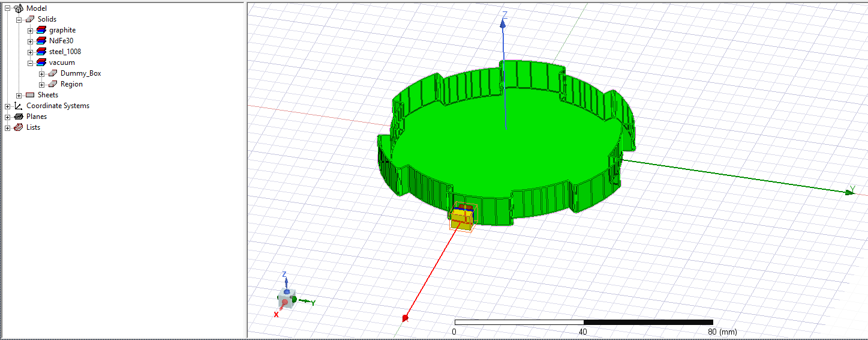868x340 pixels.
Task: Select the Solids tree label
Action: click(x=47, y=19)
